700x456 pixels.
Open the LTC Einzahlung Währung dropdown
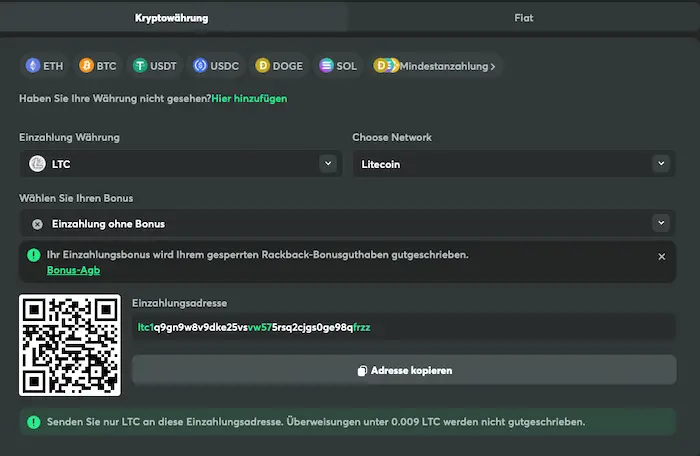point(181,164)
